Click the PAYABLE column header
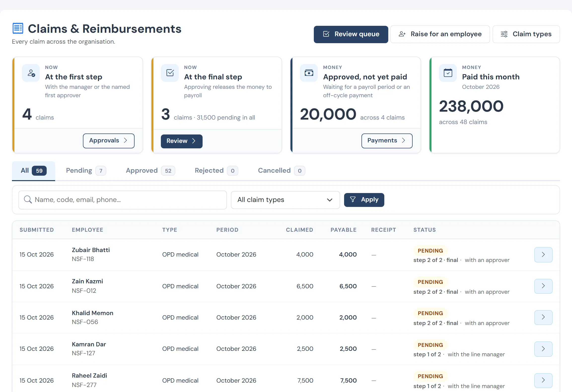 coord(344,230)
